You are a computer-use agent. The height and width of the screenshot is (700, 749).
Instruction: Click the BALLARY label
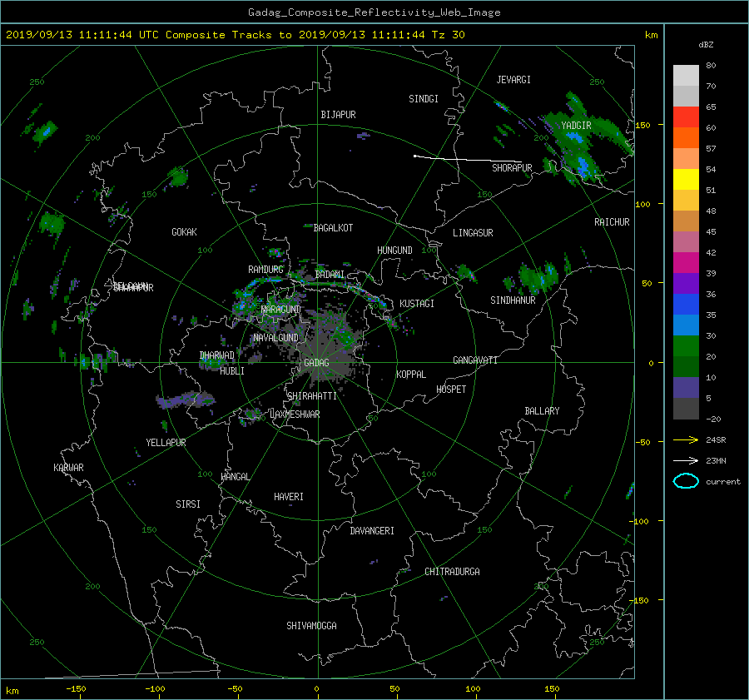(x=542, y=411)
